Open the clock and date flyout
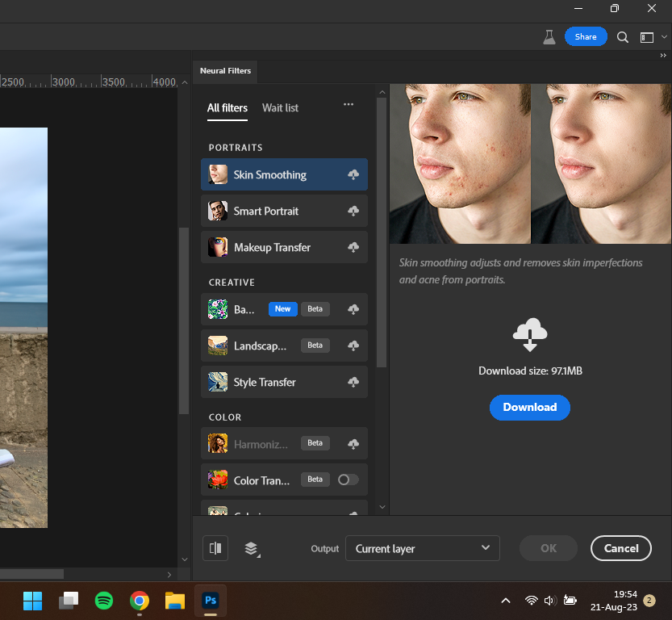 614,601
